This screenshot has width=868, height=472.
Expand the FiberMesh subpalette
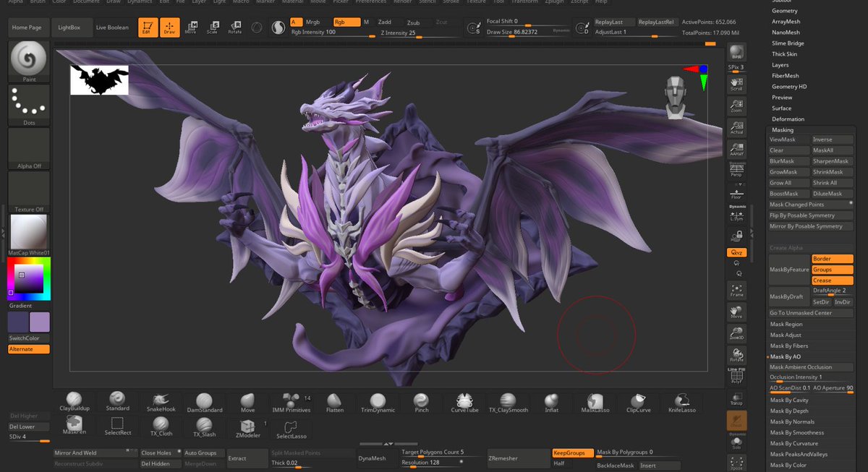pos(786,76)
